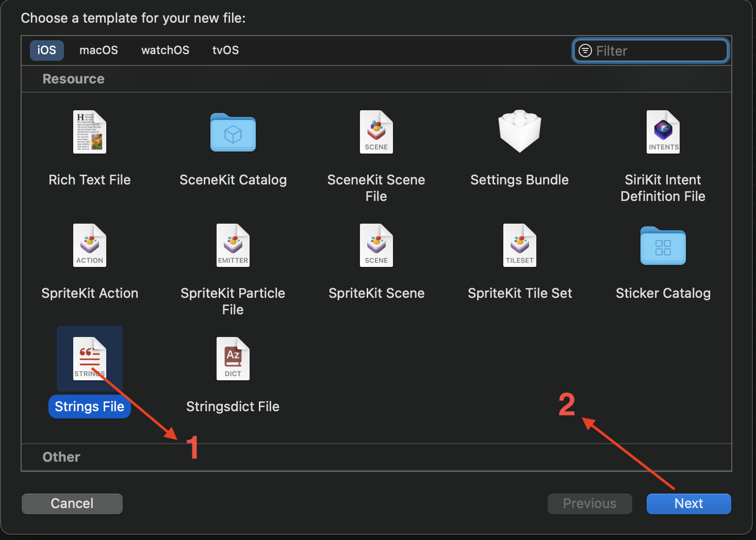Click the "SiriKit Intent Definition File" label
The height and width of the screenshot is (540, 756).
point(663,188)
